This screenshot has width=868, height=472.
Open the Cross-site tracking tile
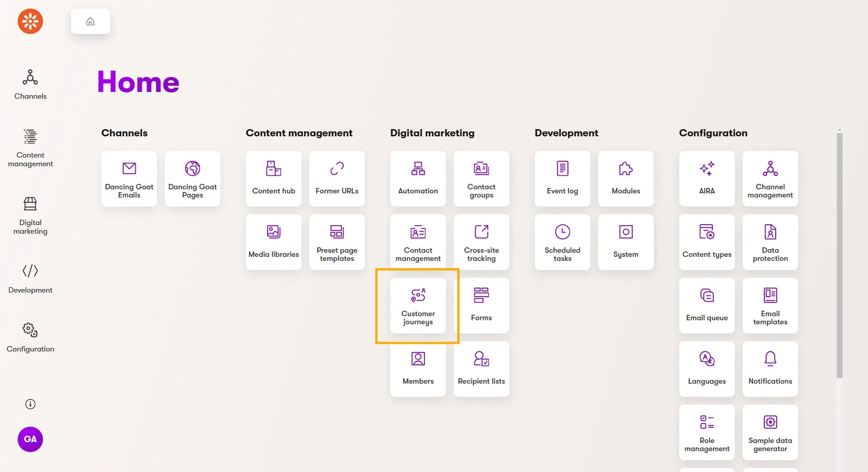click(x=482, y=242)
